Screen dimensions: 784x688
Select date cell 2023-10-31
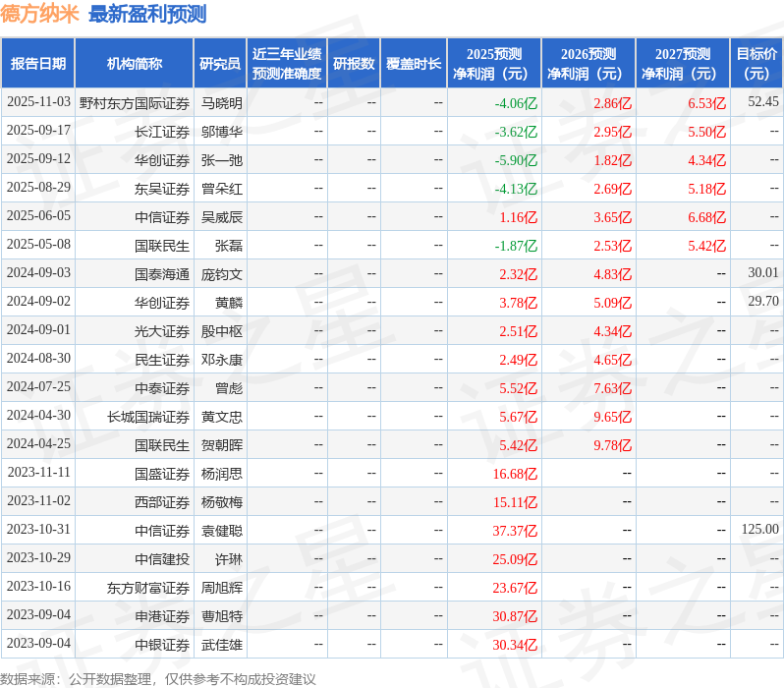coord(38,530)
